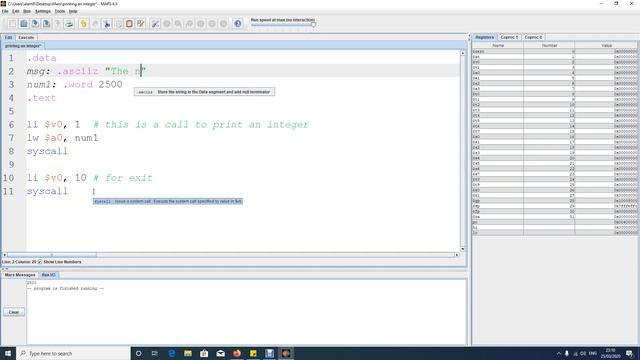Select the Run I/O tab
Viewport: 640px width, 360px height.
coord(49,275)
